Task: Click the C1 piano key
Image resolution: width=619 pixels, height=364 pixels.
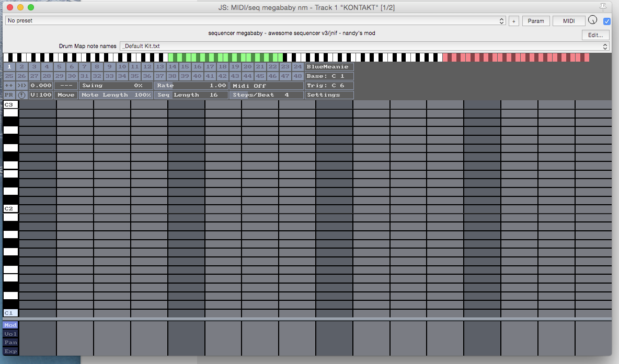Action: click(10, 313)
